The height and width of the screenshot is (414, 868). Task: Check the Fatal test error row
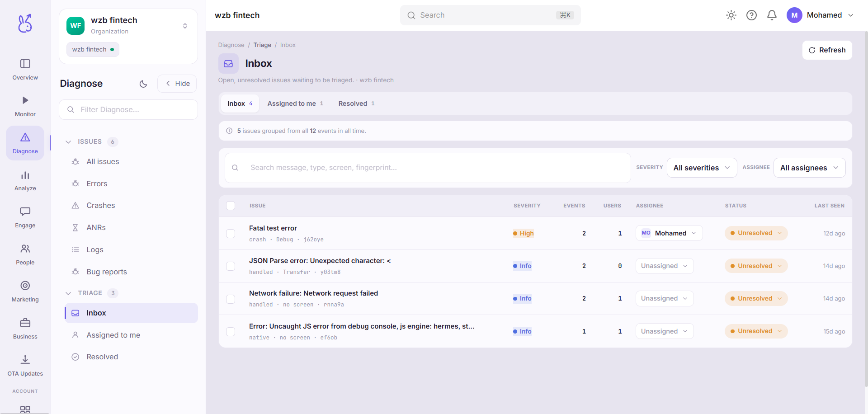(x=231, y=234)
